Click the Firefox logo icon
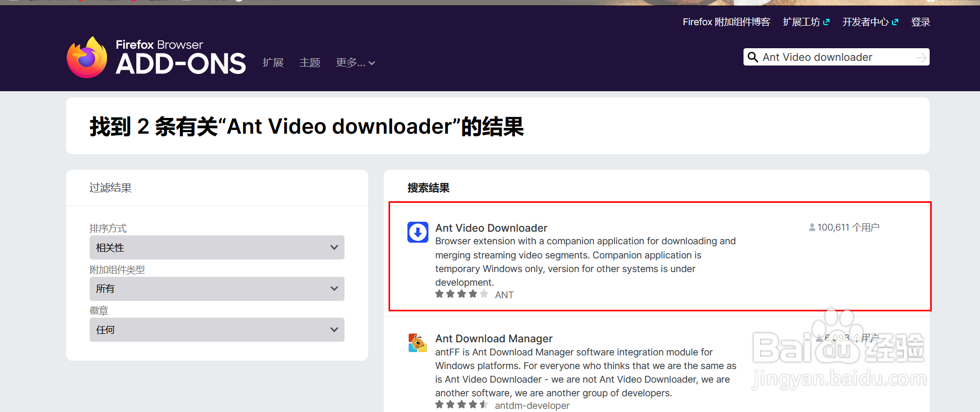The height and width of the screenshot is (412, 980). [87, 57]
